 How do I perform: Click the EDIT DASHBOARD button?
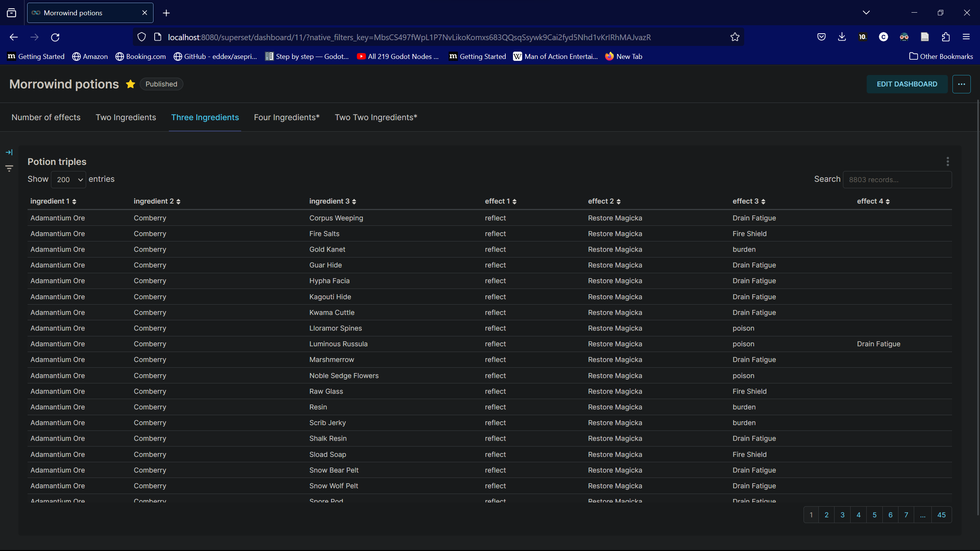[x=907, y=84]
